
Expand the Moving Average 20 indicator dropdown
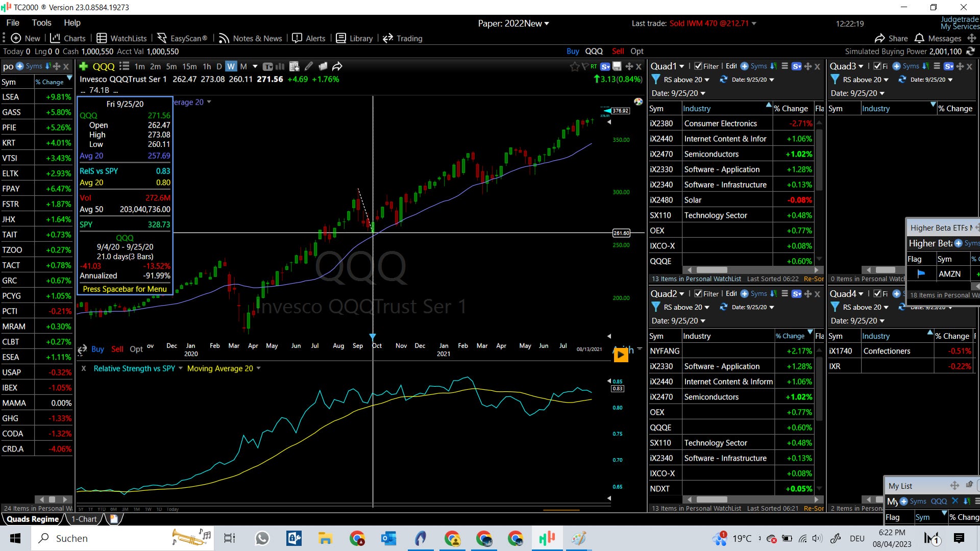pos(258,368)
